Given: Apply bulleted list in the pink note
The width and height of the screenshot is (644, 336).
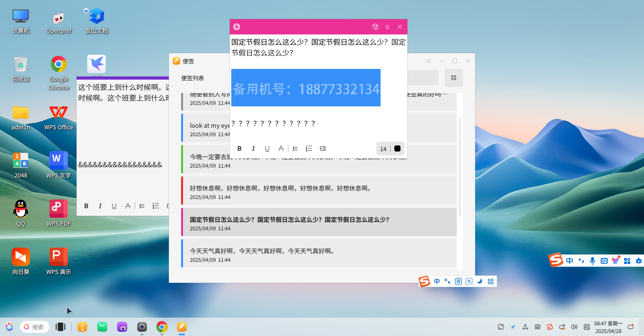Looking at the screenshot, I should (295, 148).
